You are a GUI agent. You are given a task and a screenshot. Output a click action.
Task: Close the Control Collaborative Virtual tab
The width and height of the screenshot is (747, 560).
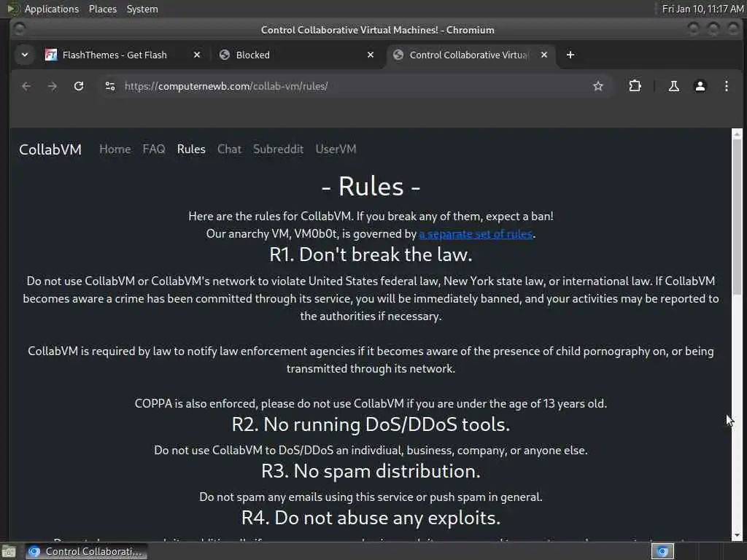(x=544, y=55)
